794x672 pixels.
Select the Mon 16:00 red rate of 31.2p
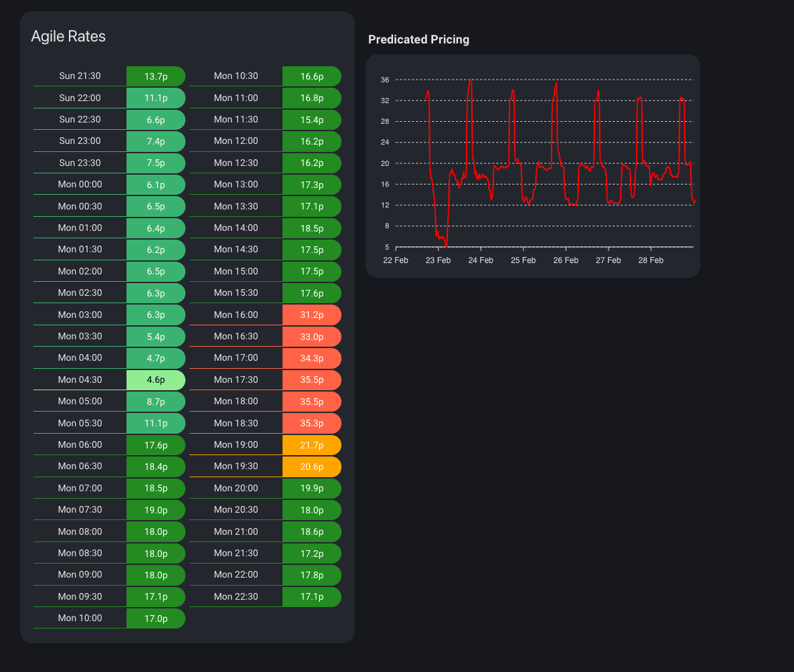pos(311,315)
